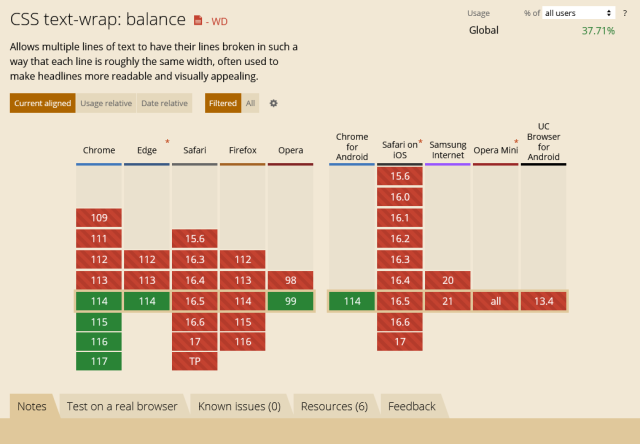Show All browsers option

[x=250, y=103]
